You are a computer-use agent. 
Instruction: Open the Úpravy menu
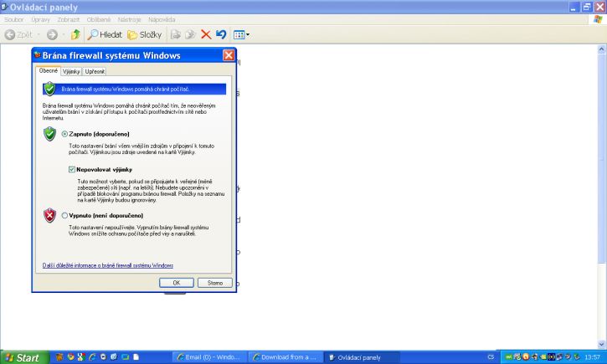40,19
